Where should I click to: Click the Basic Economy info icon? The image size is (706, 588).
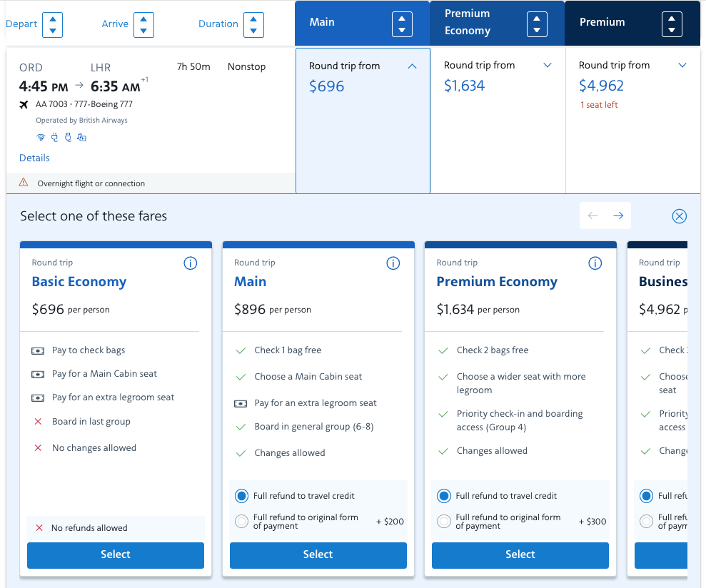[x=191, y=263]
